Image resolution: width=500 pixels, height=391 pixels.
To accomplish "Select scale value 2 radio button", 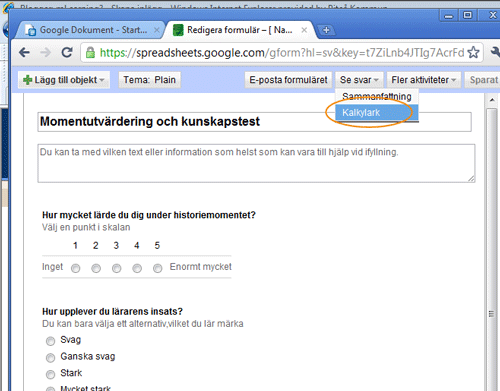I will (96, 268).
